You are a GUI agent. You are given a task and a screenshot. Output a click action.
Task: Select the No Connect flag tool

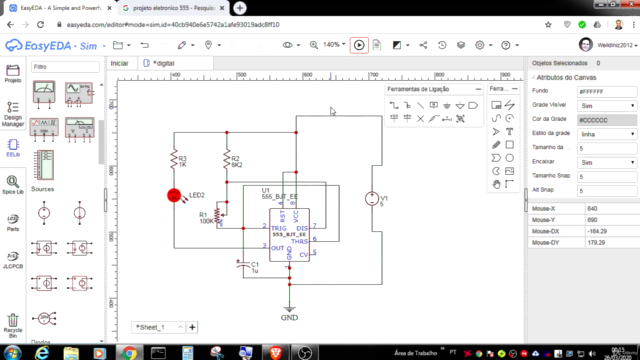pos(420,118)
